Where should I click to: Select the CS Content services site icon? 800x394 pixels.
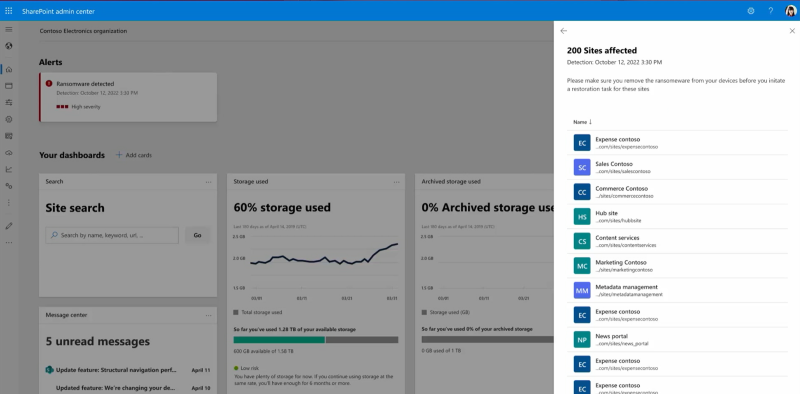click(582, 241)
